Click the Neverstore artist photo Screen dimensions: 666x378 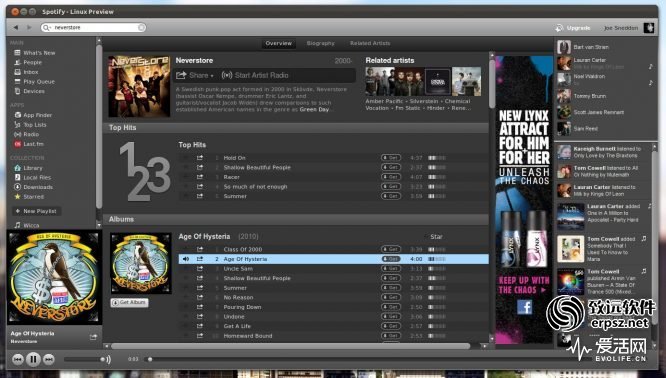[x=139, y=86]
